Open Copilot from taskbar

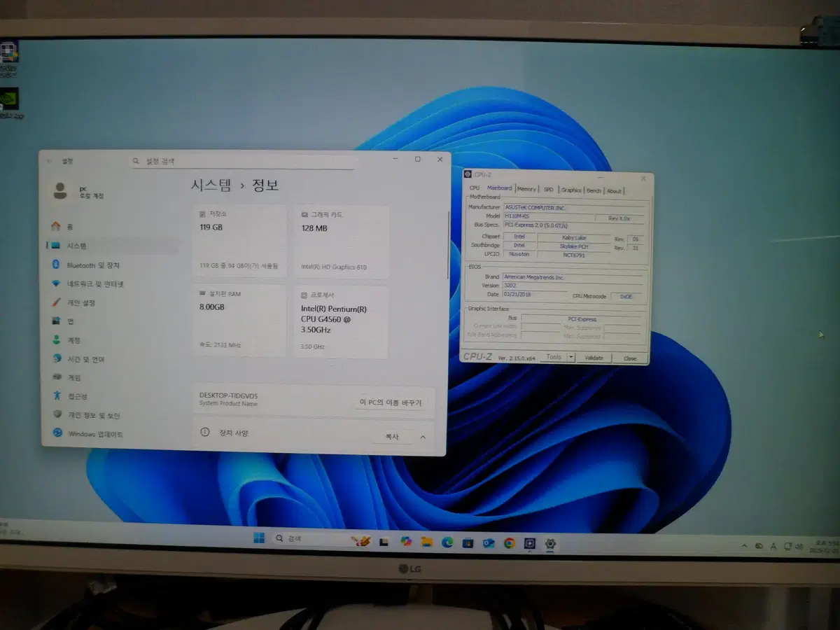(x=406, y=541)
